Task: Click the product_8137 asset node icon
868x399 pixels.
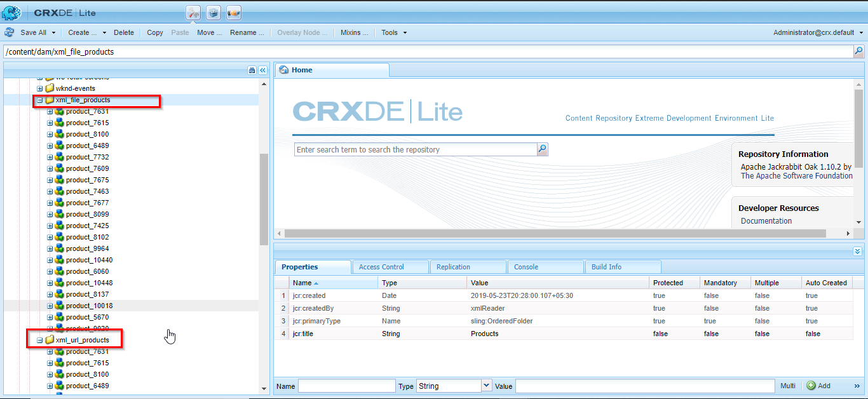Action: tap(60, 294)
